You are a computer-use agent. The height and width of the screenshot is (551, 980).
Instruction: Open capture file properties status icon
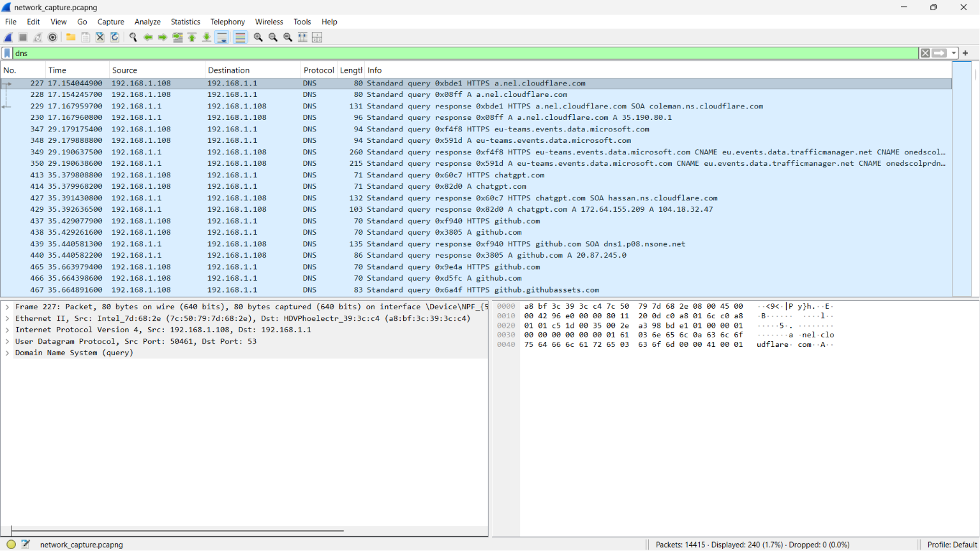[x=26, y=544]
